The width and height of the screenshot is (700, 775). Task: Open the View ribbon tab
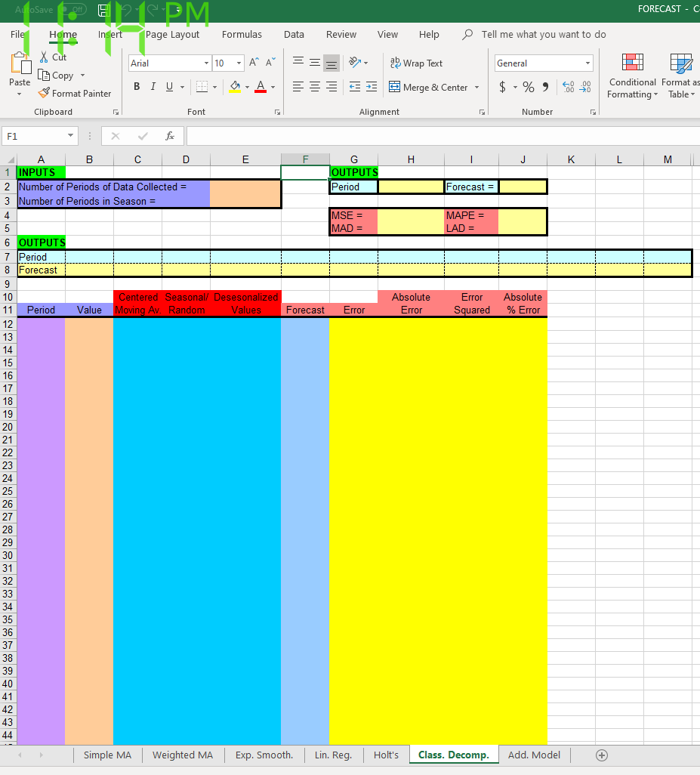(x=387, y=35)
